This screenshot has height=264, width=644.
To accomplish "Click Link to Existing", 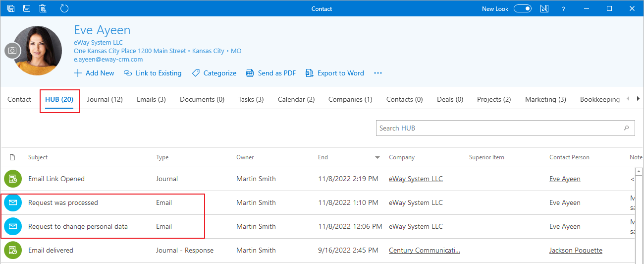I will (x=153, y=73).
